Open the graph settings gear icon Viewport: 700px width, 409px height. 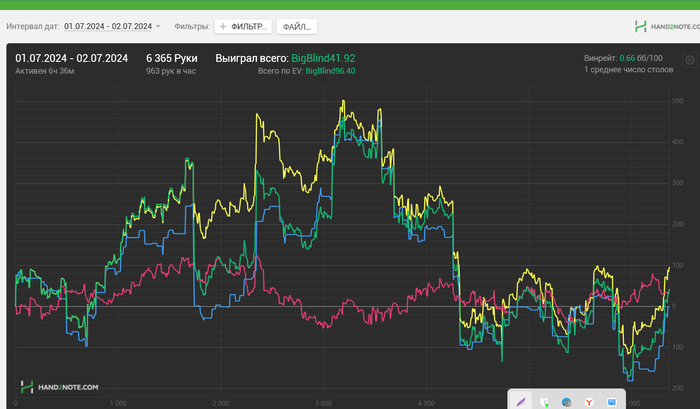pyautogui.click(x=690, y=60)
